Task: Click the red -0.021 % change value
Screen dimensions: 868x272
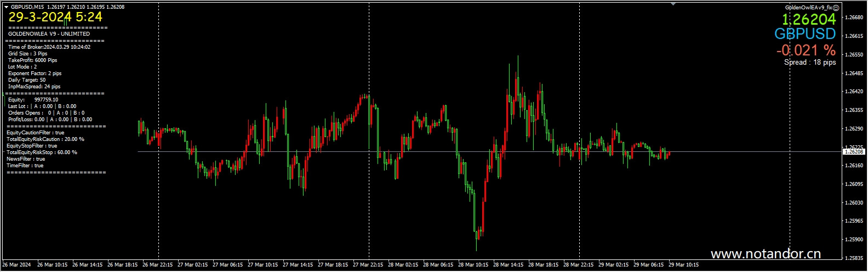Action: pyautogui.click(x=806, y=50)
